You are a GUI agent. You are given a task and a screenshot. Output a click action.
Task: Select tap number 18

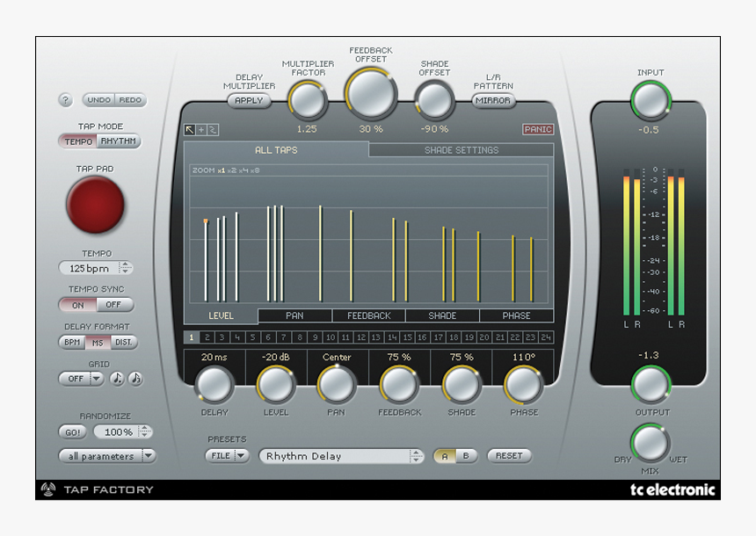pos(454,337)
